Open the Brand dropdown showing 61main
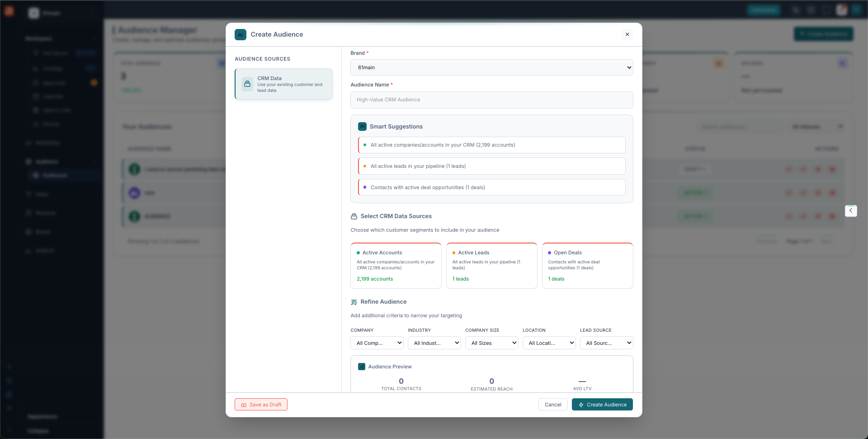 point(491,67)
